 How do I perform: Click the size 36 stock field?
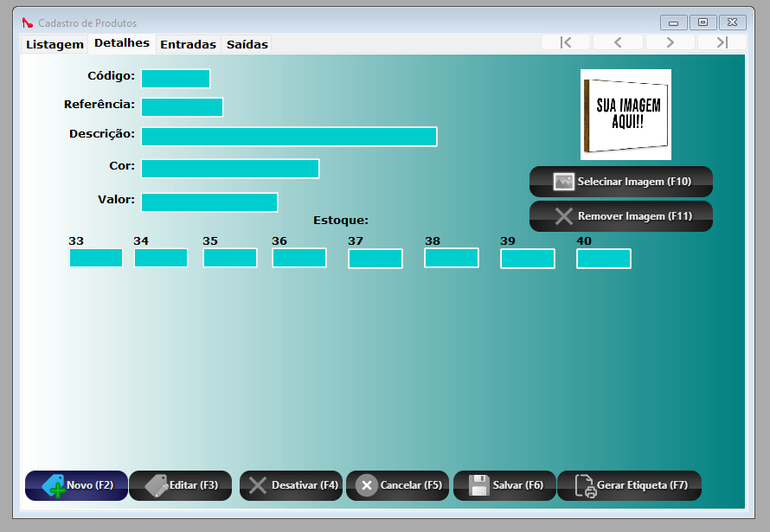(x=299, y=258)
